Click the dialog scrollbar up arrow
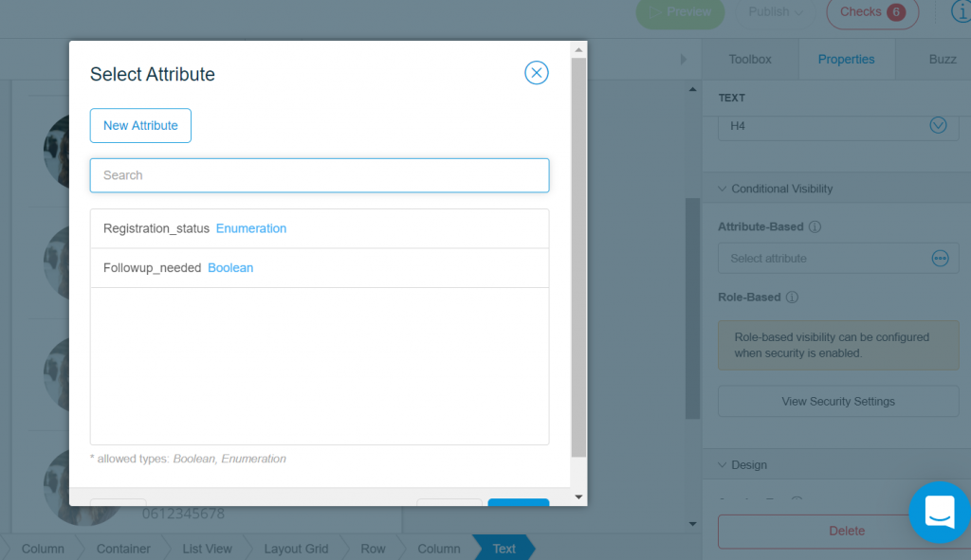This screenshot has height=560, width=971. coord(578,49)
